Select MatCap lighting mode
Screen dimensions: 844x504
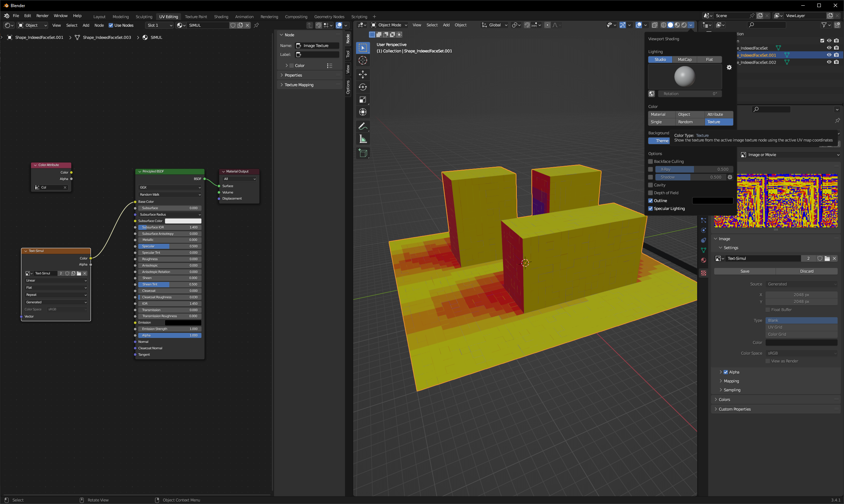684,60
